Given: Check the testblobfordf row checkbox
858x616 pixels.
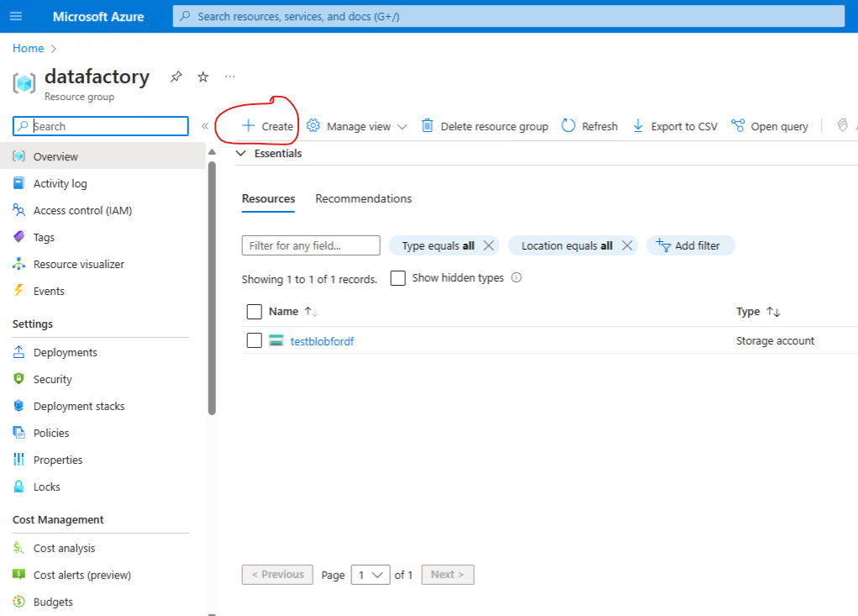Looking at the screenshot, I should [x=255, y=340].
